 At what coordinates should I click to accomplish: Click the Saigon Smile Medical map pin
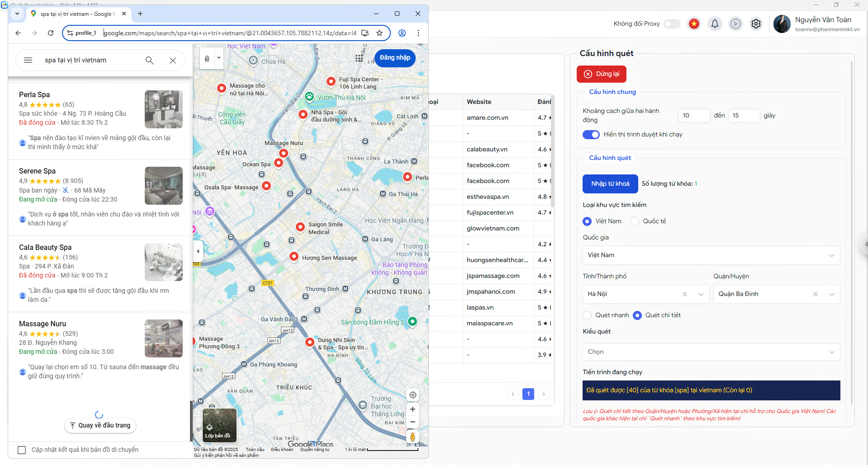click(x=300, y=226)
